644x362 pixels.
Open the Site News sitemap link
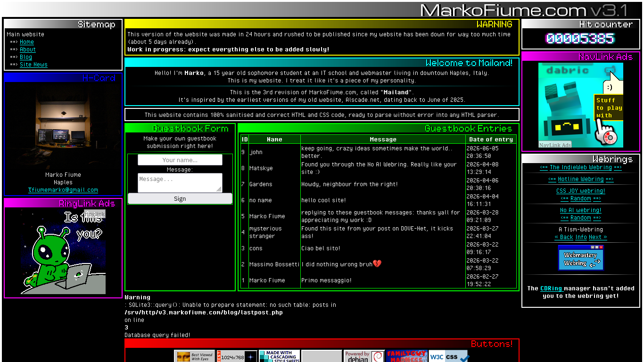[33, 65]
